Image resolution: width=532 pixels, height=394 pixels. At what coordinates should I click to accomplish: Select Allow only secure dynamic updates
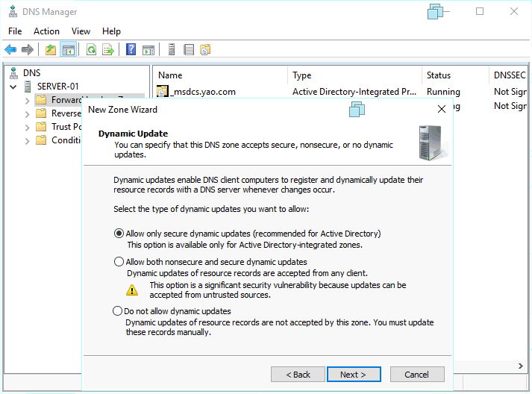[x=119, y=234]
